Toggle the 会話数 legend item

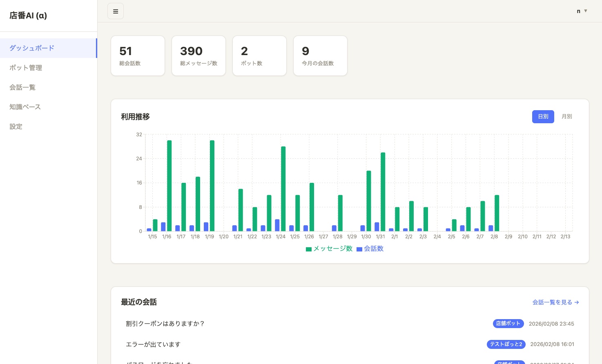370,249
